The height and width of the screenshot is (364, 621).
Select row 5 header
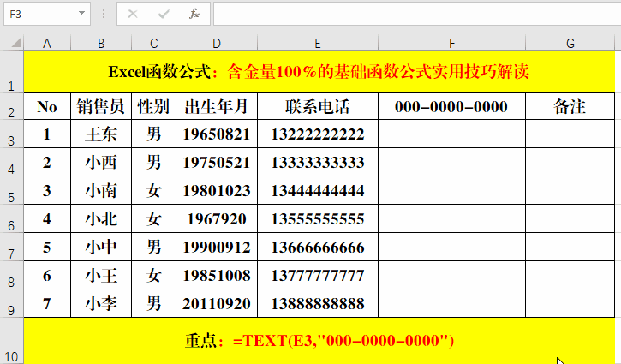[11, 190]
